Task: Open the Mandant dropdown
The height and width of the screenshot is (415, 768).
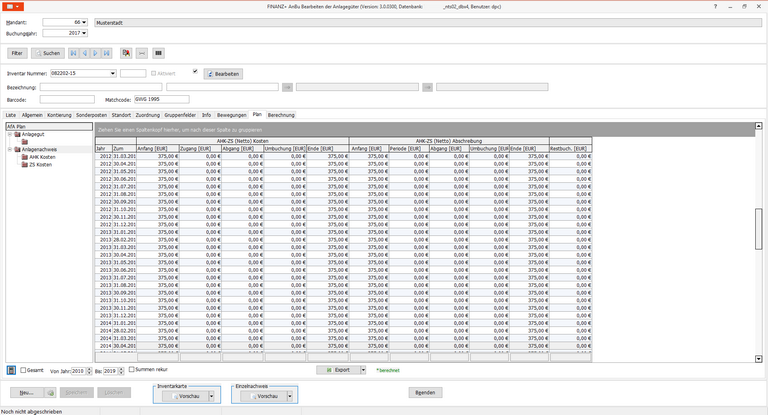Action: click(84, 23)
